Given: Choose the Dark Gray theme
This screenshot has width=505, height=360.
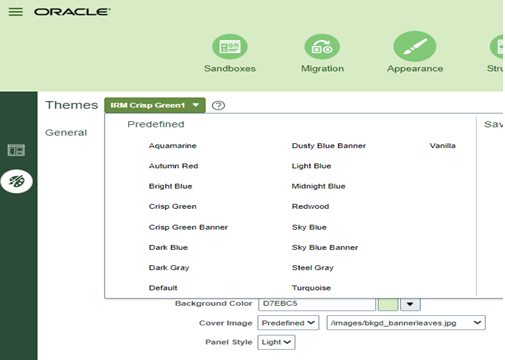Looking at the screenshot, I should (x=169, y=268).
